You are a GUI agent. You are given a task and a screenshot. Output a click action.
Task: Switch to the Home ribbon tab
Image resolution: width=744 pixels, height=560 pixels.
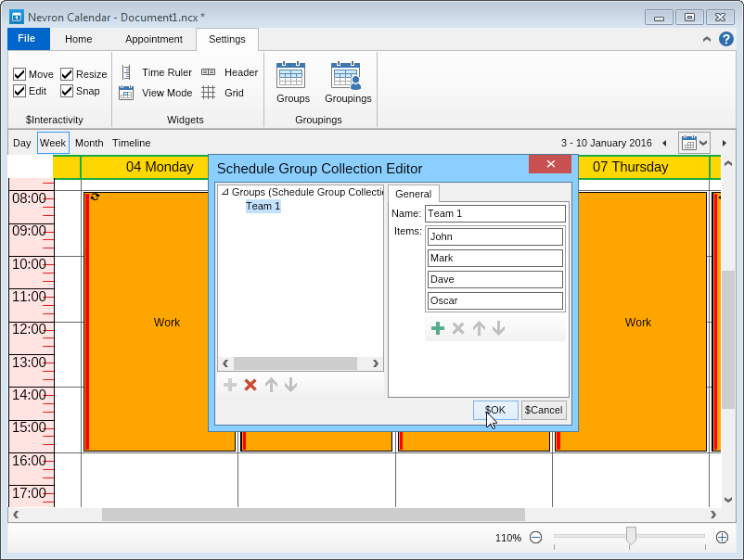coord(78,39)
